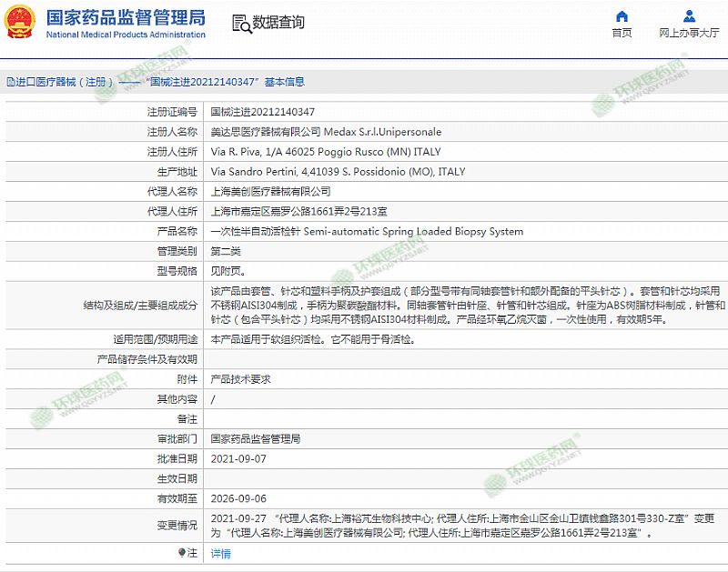Open the 数据查询 data query section
728x572 pixels.
pos(278,23)
